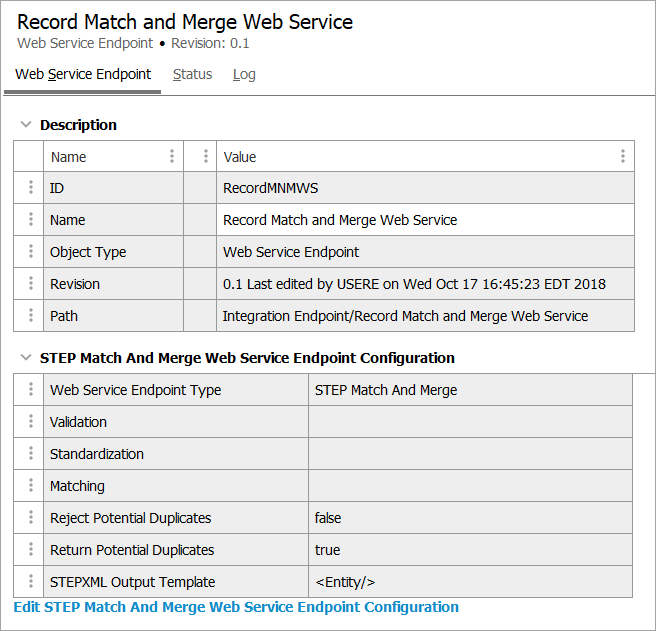Click the kebab icon beside Reject Potential Duplicates
Screen dimensions: 656x631
point(30,518)
